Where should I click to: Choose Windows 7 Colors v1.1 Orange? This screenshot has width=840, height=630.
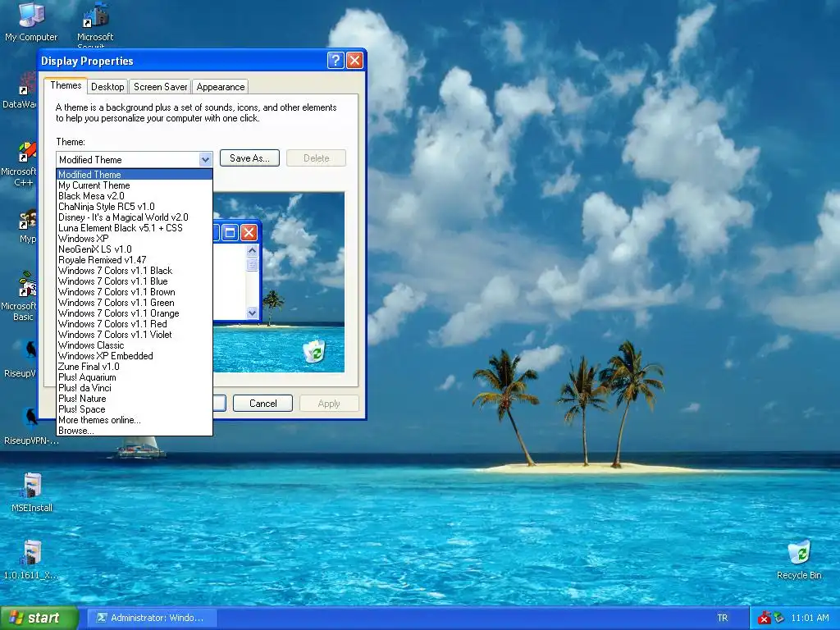[135, 313]
